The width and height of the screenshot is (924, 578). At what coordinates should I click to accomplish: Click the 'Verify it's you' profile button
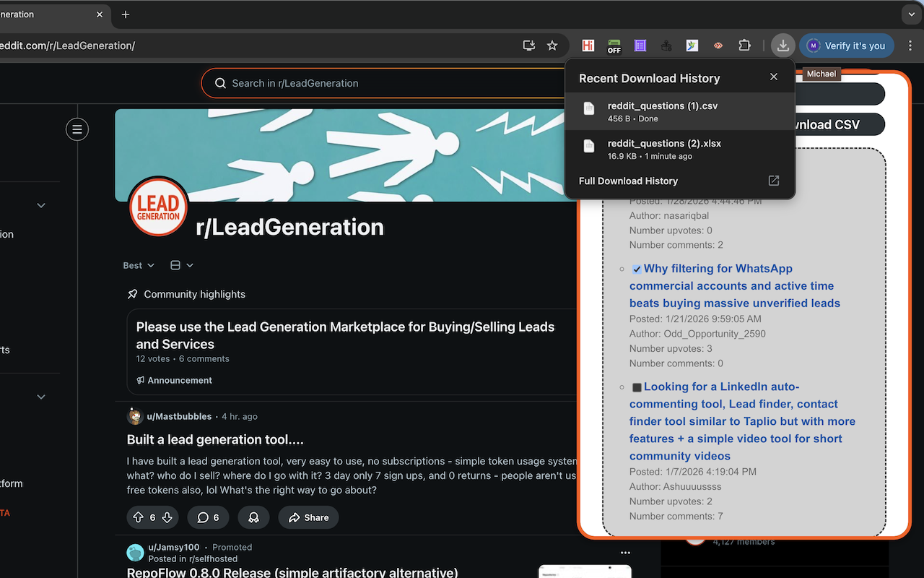pos(846,46)
